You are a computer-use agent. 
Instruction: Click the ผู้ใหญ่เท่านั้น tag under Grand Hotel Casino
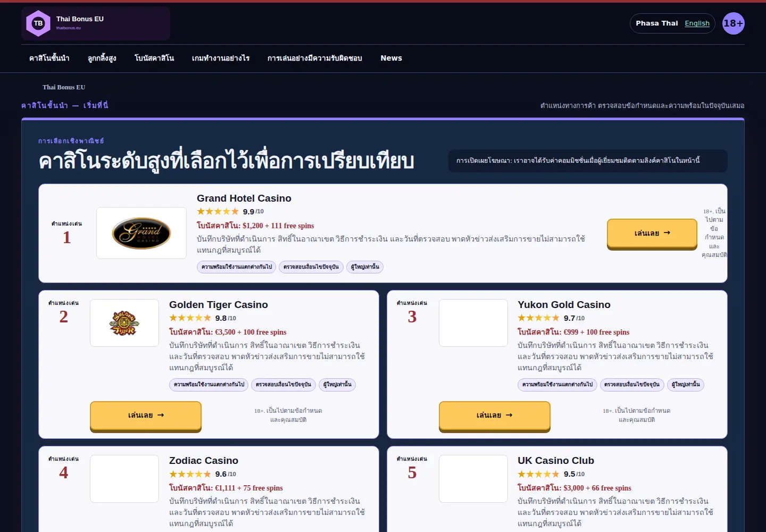pyautogui.click(x=365, y=267)
